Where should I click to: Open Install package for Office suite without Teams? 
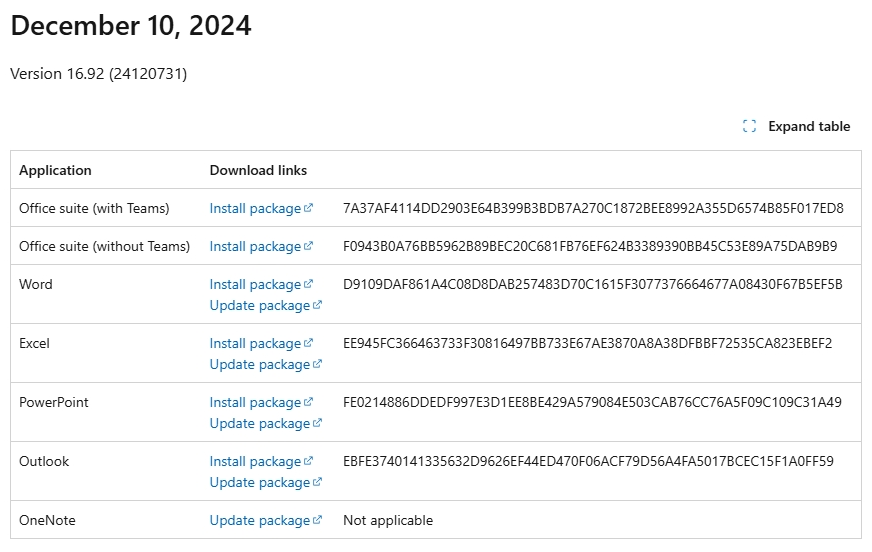(255, 246)
